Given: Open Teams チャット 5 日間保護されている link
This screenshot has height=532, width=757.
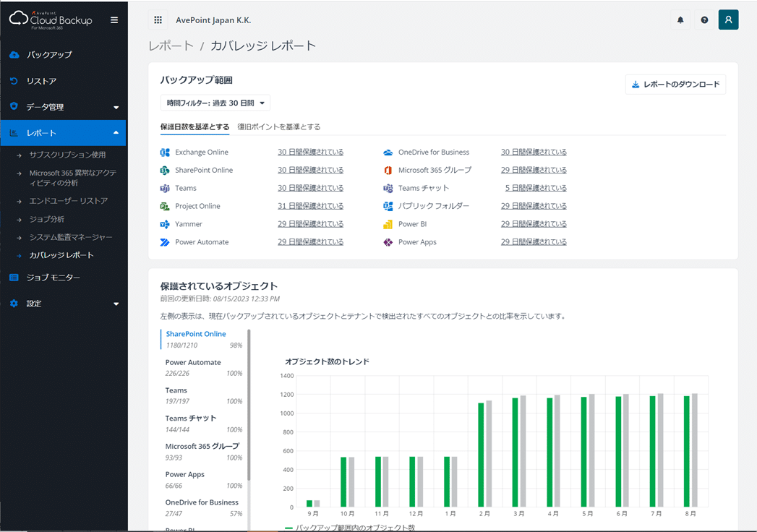Looking at the screenshot, I should tap(536, 188).
